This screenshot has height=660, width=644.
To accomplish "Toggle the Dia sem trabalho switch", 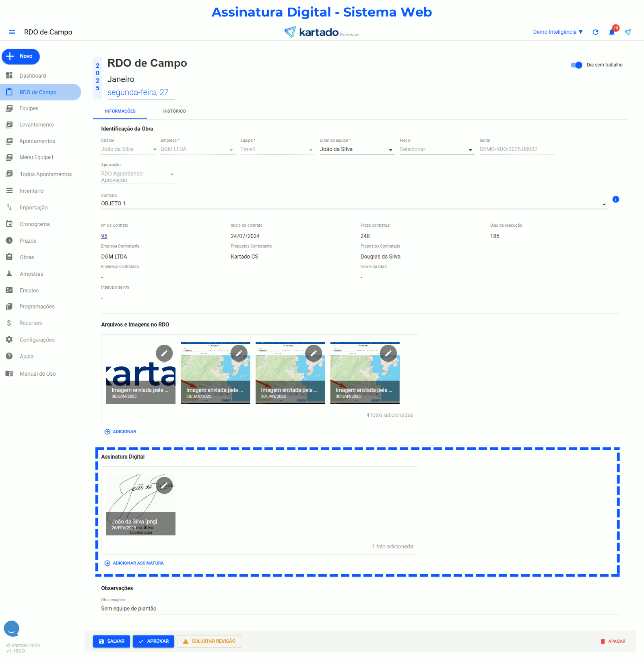I will [576, 65].
